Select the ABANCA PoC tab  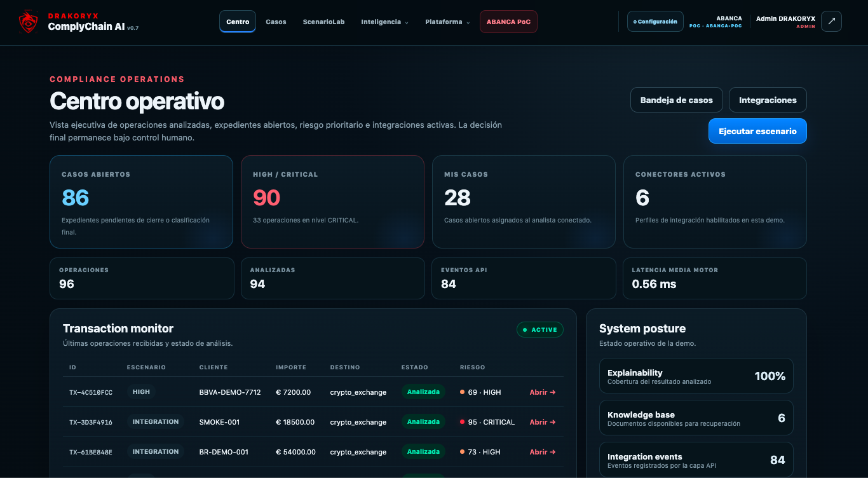click(x=508, y=22)
